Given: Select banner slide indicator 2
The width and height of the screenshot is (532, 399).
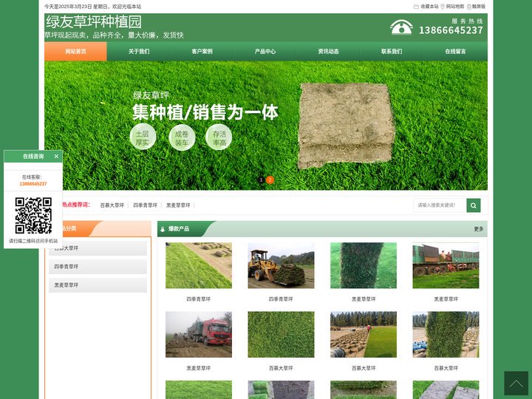Looking at the screenshot, I should [x=270, y=180].
